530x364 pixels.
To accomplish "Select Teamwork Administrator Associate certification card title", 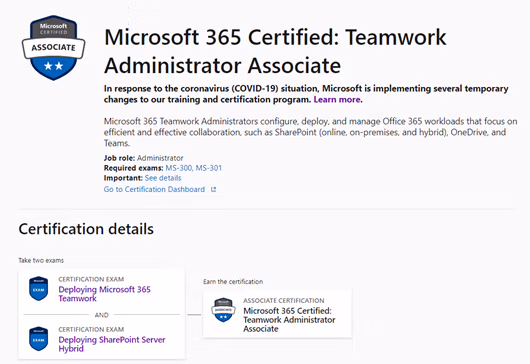I will (x=289, y=320).
